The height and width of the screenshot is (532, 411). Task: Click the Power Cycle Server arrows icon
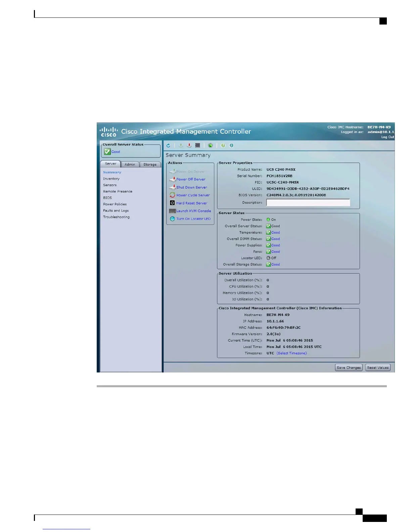[172, 195]
